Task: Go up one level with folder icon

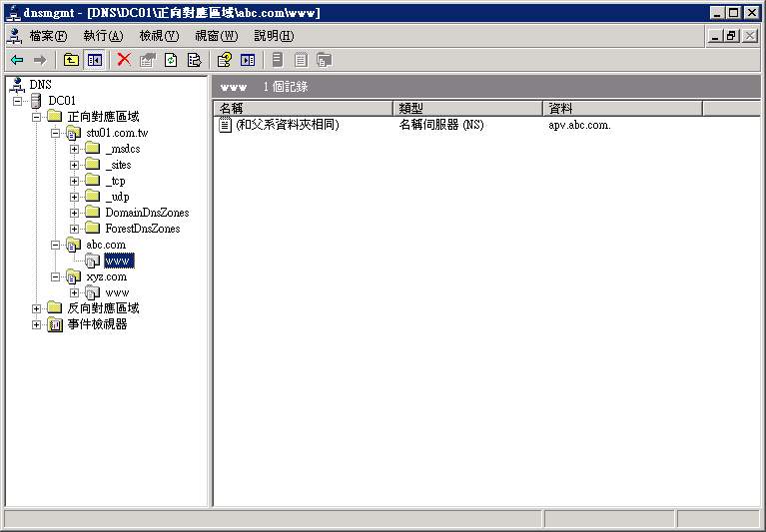Action: 71,60
